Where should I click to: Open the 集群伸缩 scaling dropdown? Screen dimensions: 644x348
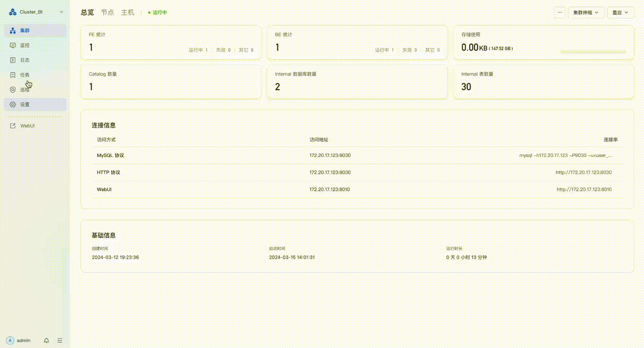[586, 13]
